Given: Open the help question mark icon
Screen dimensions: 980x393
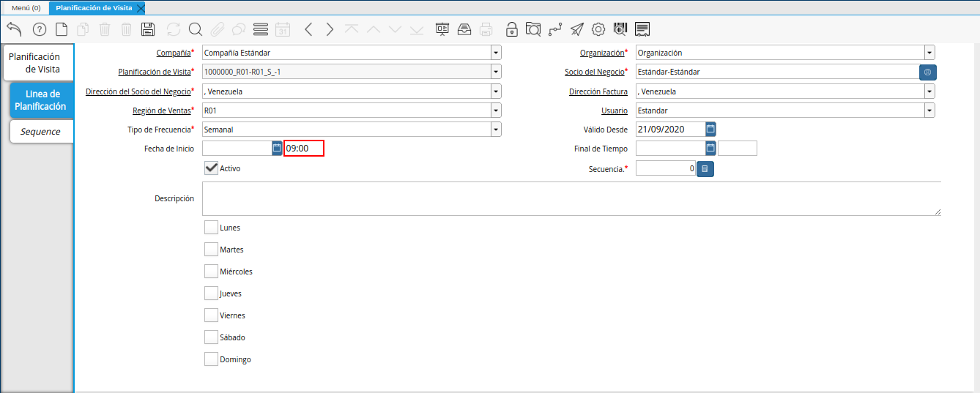Looking at the screenshot, I should coord(40,29).
